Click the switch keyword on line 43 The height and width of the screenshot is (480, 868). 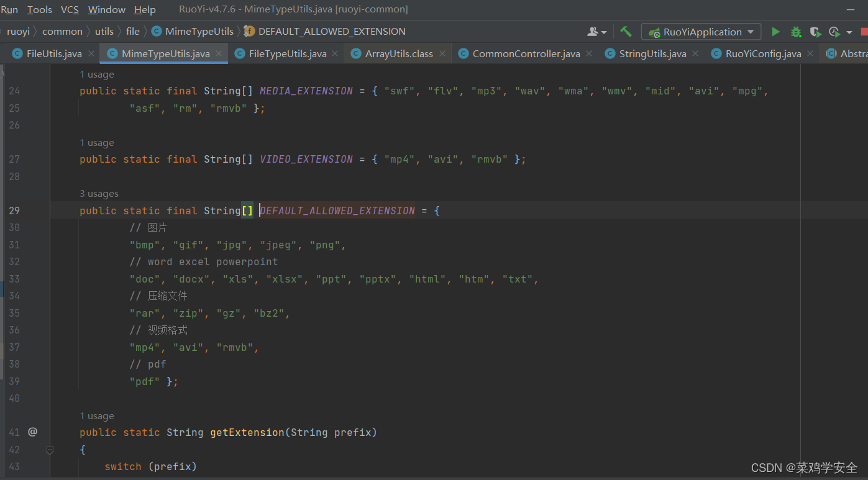123,466
